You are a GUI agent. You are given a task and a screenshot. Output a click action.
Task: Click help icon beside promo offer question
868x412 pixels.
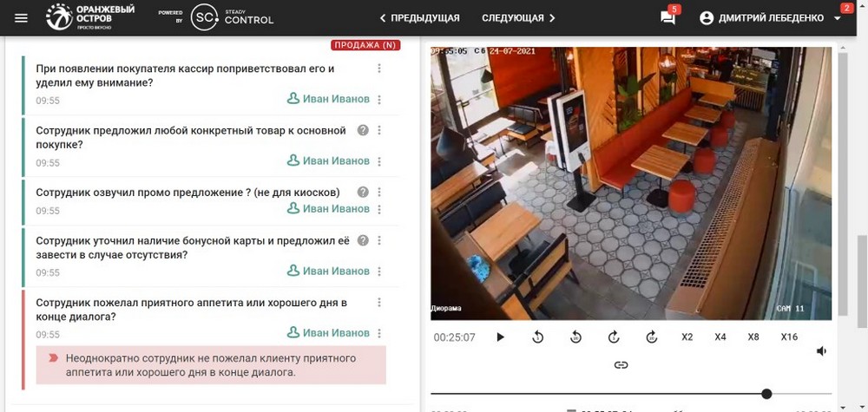pyautogui.click(x=363, y=192)
